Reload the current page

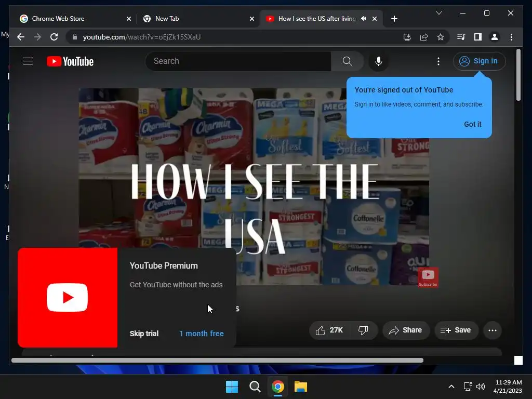(54, 37)
